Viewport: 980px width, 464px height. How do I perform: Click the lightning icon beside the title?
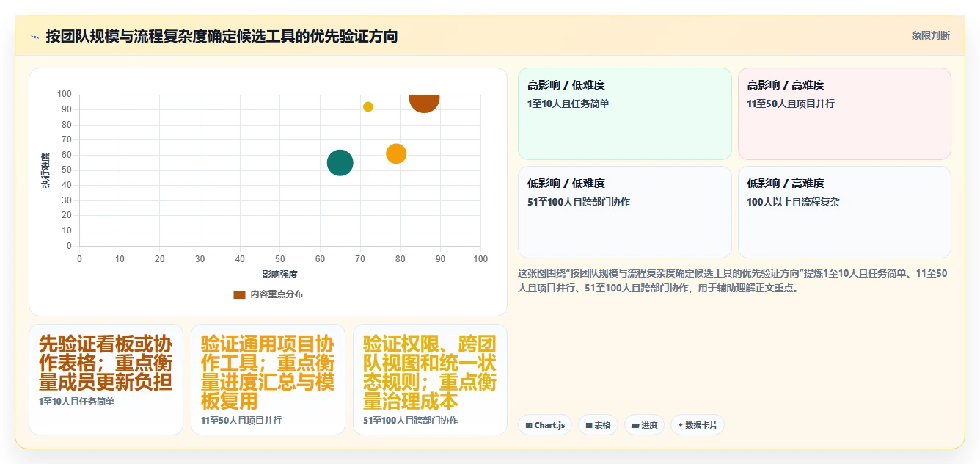34,37
